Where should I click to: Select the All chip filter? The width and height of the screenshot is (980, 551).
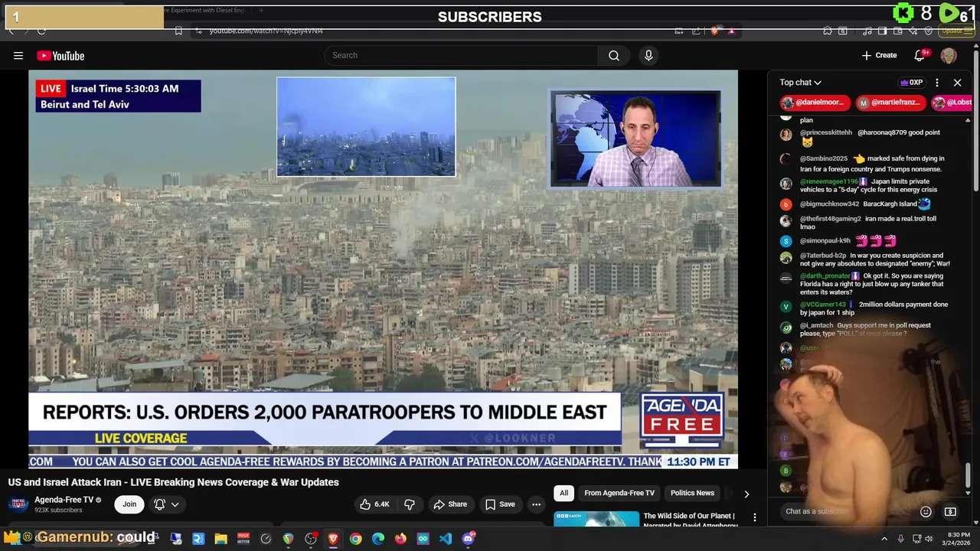coord(563,493)
